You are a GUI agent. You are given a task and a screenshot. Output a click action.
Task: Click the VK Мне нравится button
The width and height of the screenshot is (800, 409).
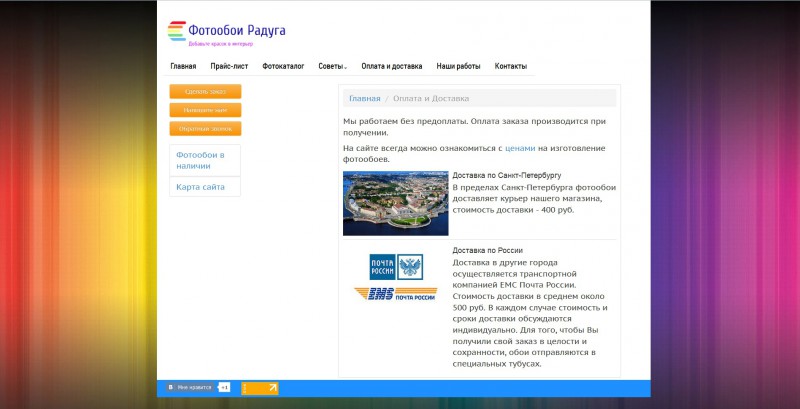tap(190, 388)
